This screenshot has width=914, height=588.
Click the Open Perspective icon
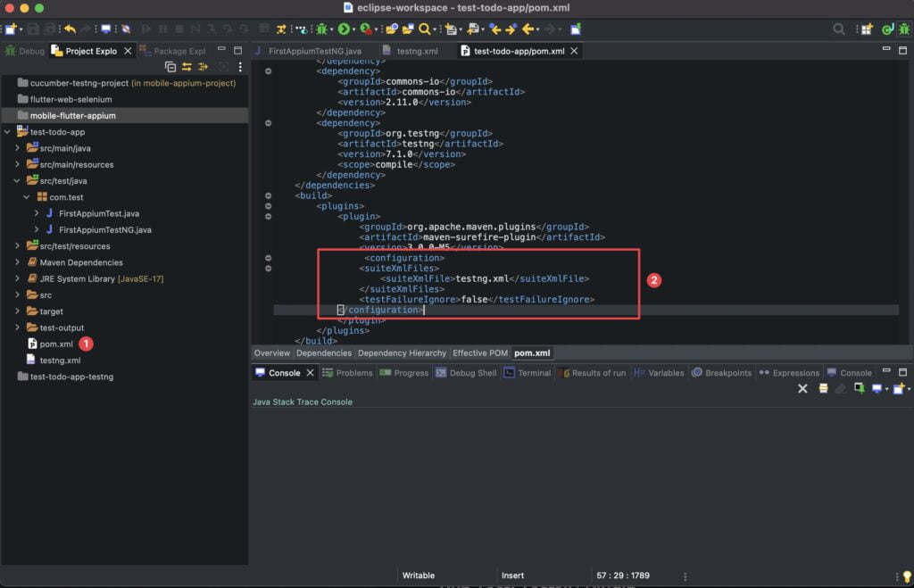[866, 29]
